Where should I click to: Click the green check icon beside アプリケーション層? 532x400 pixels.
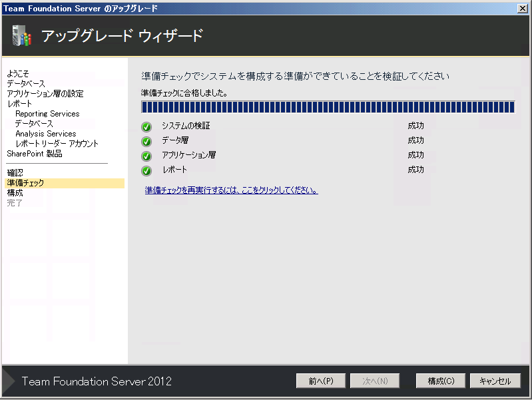tap(146, 156)
